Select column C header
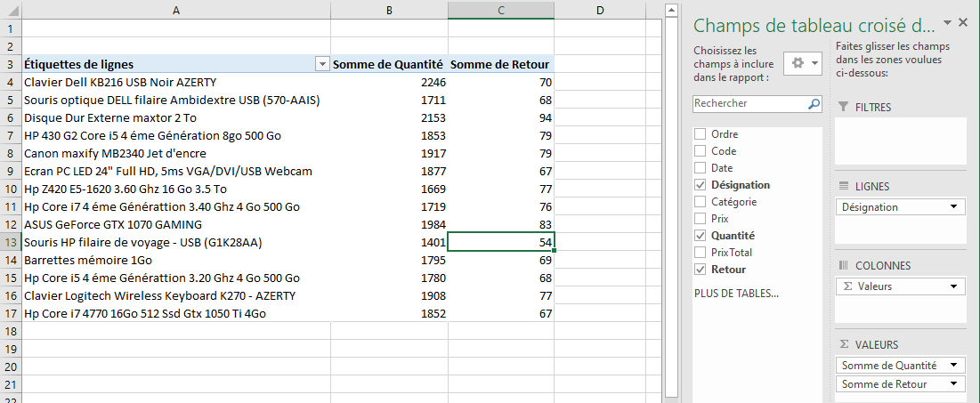Viewport: 980px width, 403px height. point(501,10)
